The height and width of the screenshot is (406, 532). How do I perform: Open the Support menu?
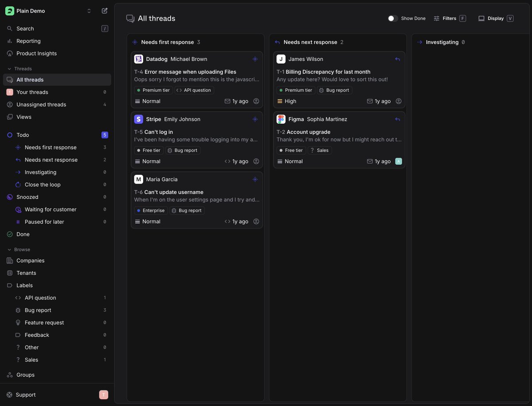(x=21, y=395)
